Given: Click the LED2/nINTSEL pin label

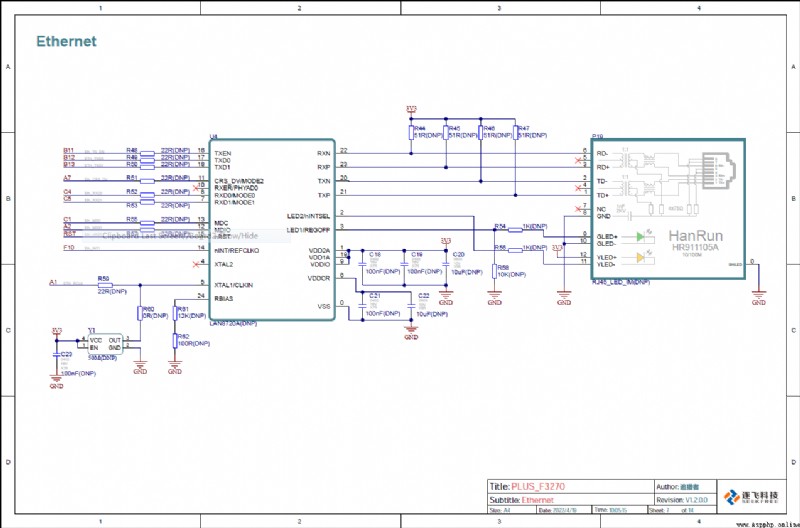Looking at the screenshot, I should click(x=308, y=216).
